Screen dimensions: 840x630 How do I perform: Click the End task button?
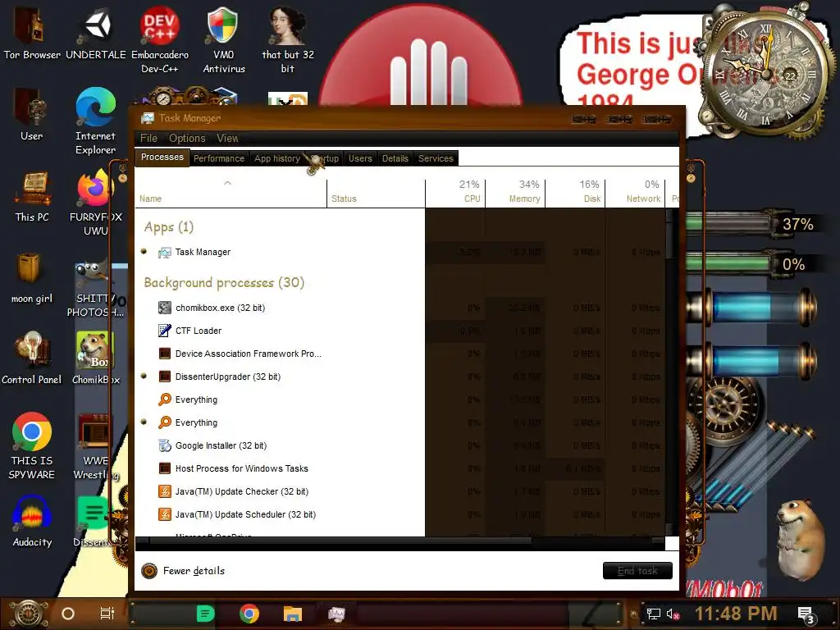tap(637, 571)
